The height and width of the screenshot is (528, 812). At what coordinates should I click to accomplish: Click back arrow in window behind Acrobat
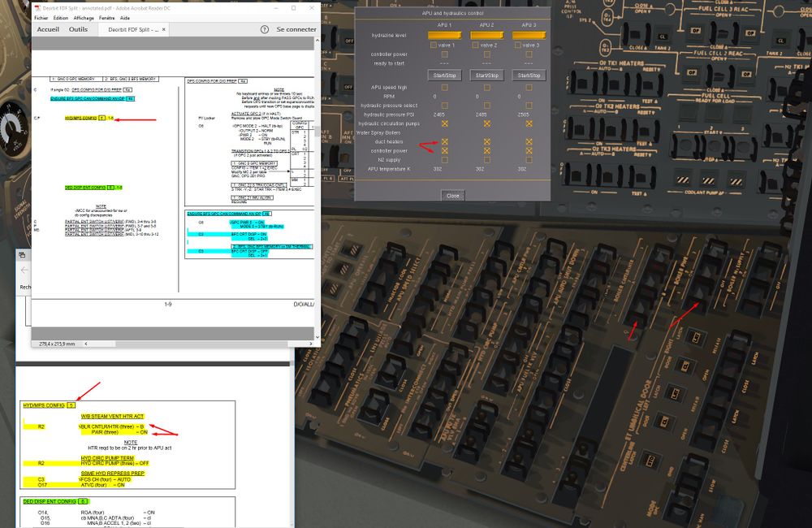point(24,270)
